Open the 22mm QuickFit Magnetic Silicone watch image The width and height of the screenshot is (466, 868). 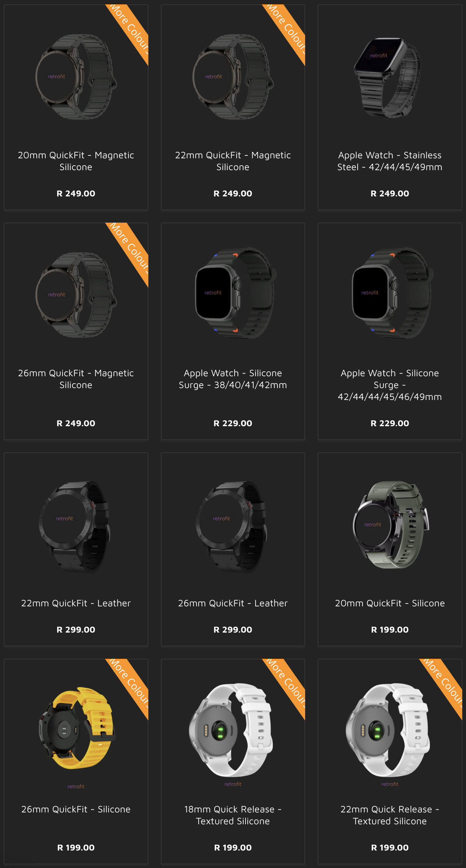pos(233,77)
